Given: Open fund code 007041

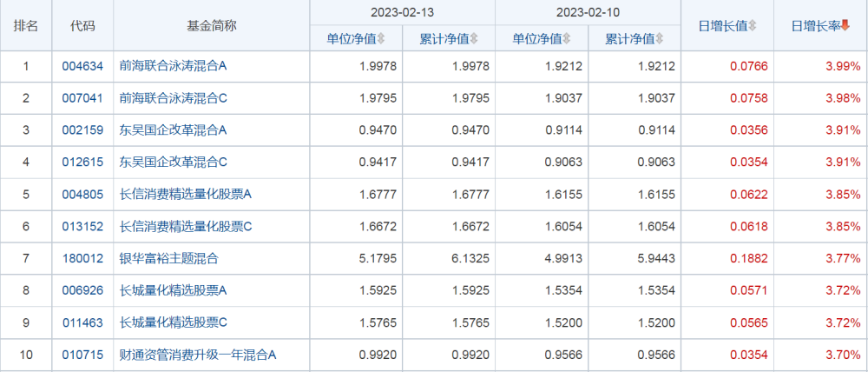Looking at the screenshot, I should tap(82, 99).
